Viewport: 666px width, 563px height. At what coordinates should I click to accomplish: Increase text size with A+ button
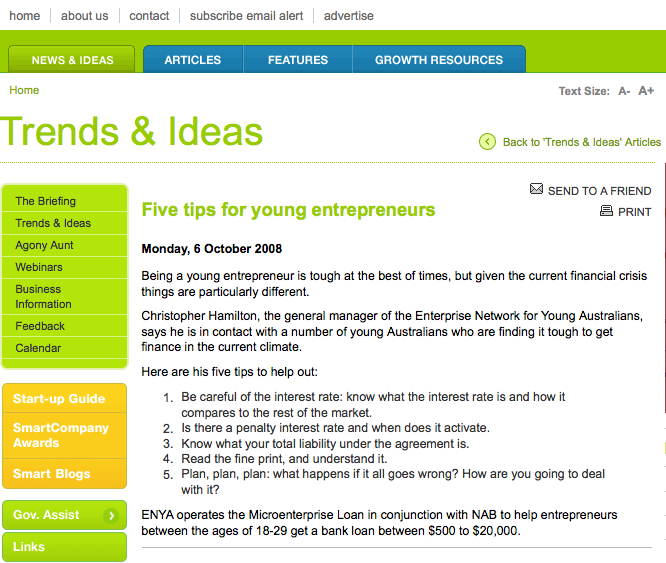coord(646,90)
